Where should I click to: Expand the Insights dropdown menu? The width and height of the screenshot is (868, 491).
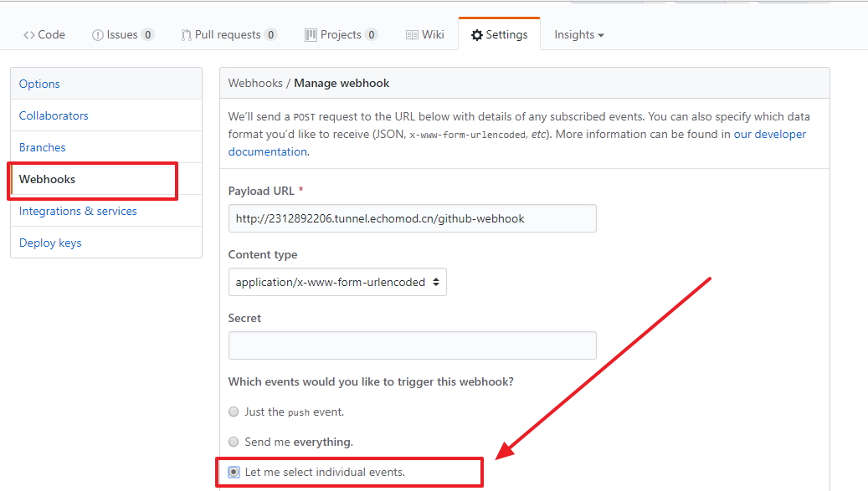coord(579,35)
